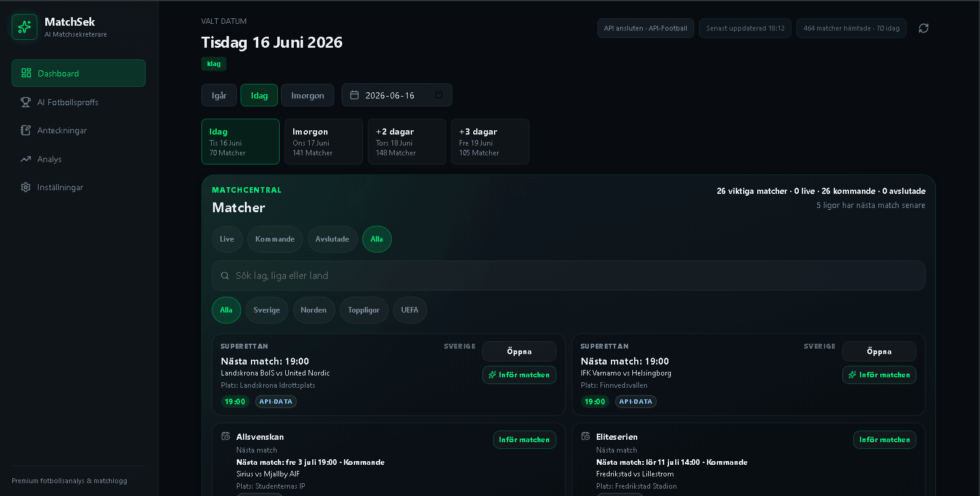Click the team, league or country search field
The width and height of the screenshot is (980, 496).
click(x=568, y=276)
